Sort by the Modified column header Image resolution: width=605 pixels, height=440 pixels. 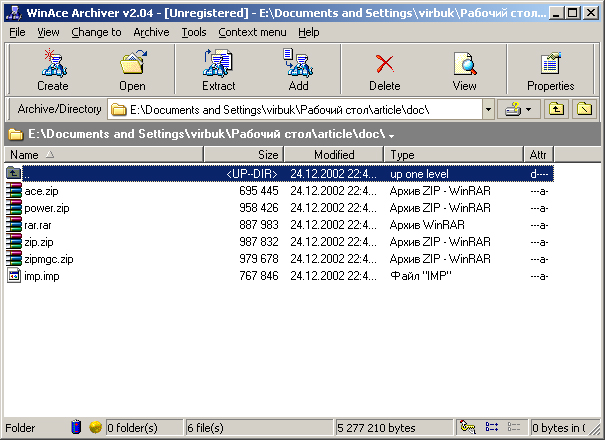(x=334, y=154)
